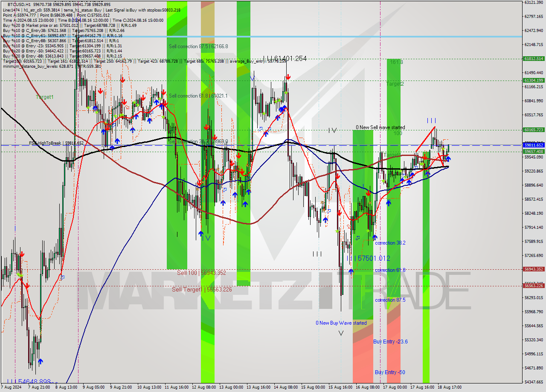Select the 'correction 87.5' blue label
Screen dimensions: 546x392
[390, 300]
